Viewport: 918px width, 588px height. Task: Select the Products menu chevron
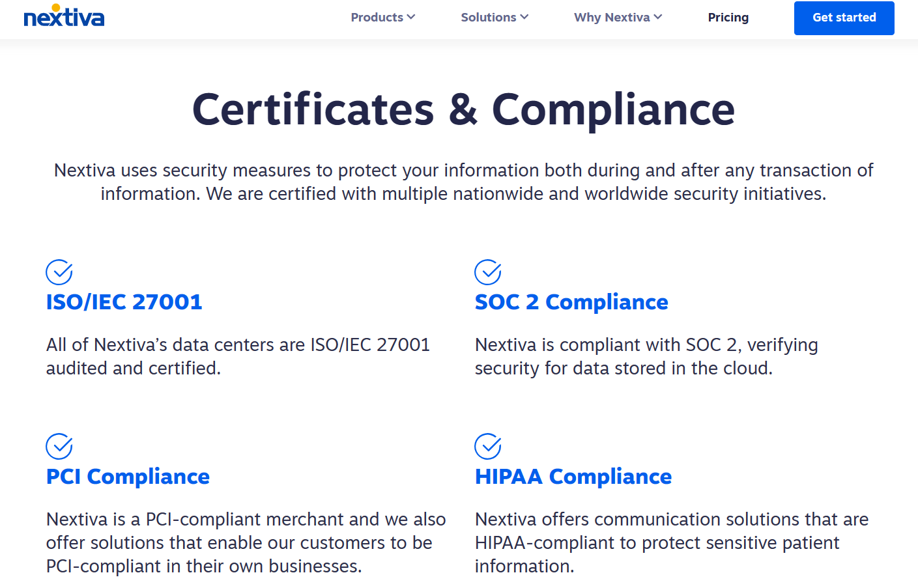[410, 18]
